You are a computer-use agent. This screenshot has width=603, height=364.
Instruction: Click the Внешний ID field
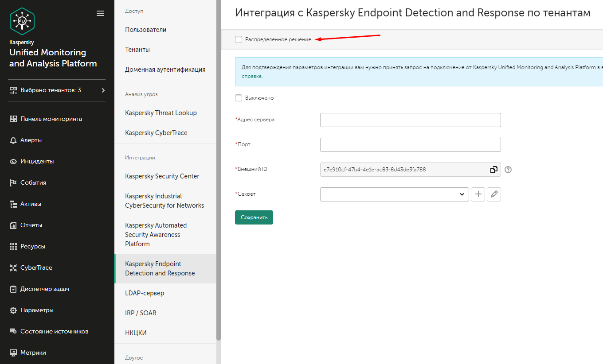(411, 169)
